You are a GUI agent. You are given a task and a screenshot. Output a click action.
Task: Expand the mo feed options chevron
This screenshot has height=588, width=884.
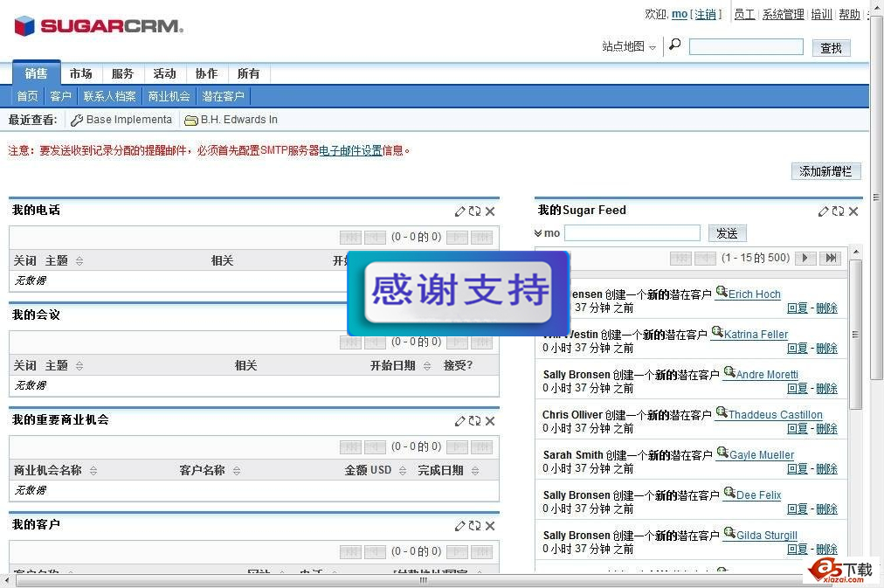(538, 233)
